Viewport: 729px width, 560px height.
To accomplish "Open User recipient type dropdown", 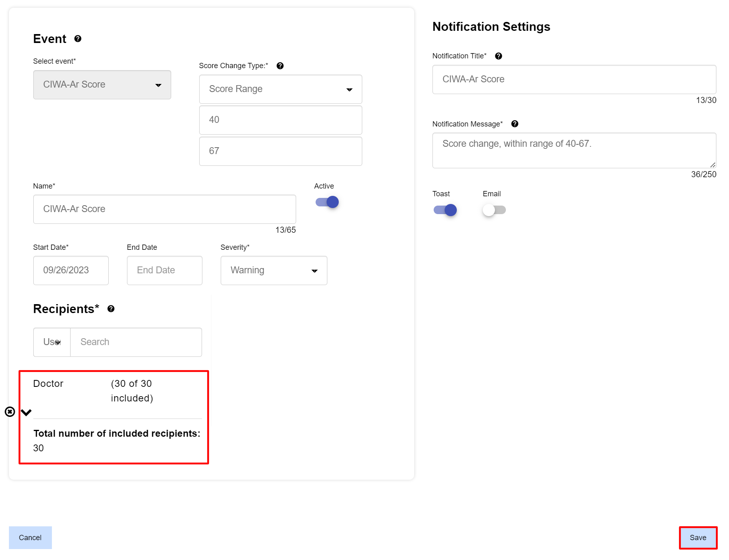I will click(52, 342).
